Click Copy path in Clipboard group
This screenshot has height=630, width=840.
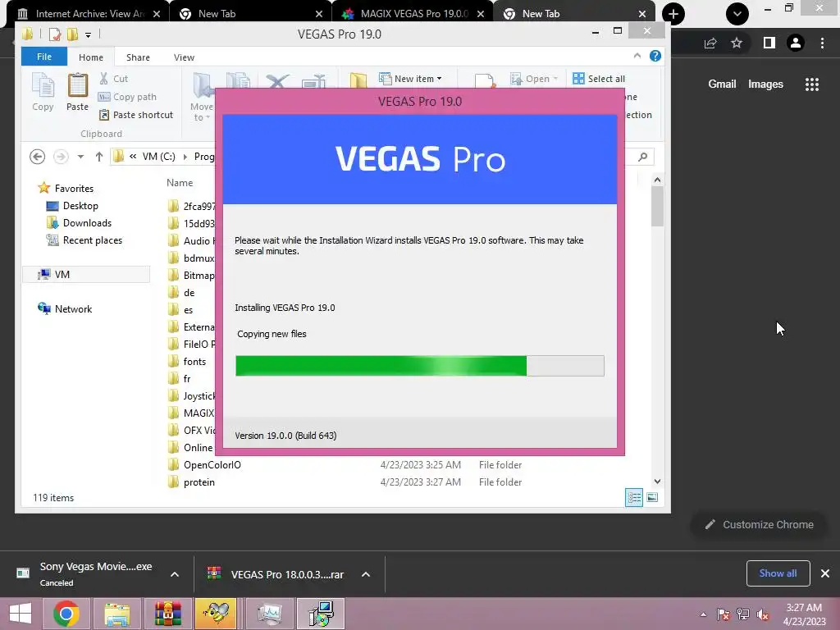[x=127, y=97]
